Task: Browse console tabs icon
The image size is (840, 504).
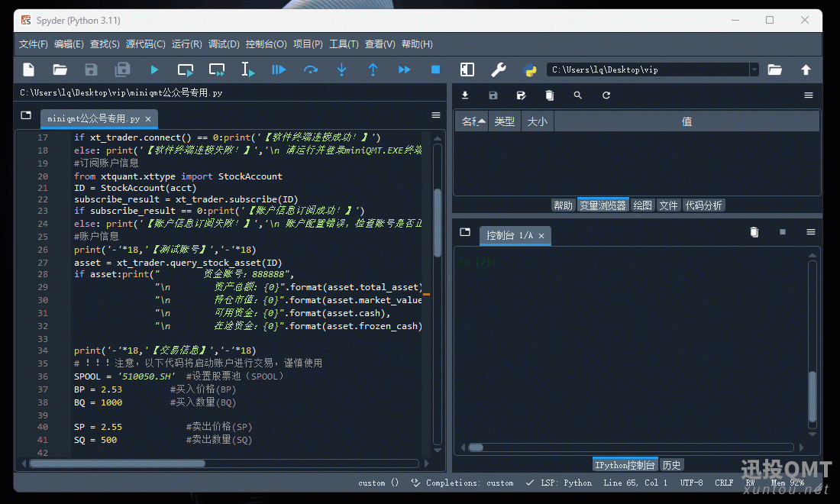Action: [465, 232]
